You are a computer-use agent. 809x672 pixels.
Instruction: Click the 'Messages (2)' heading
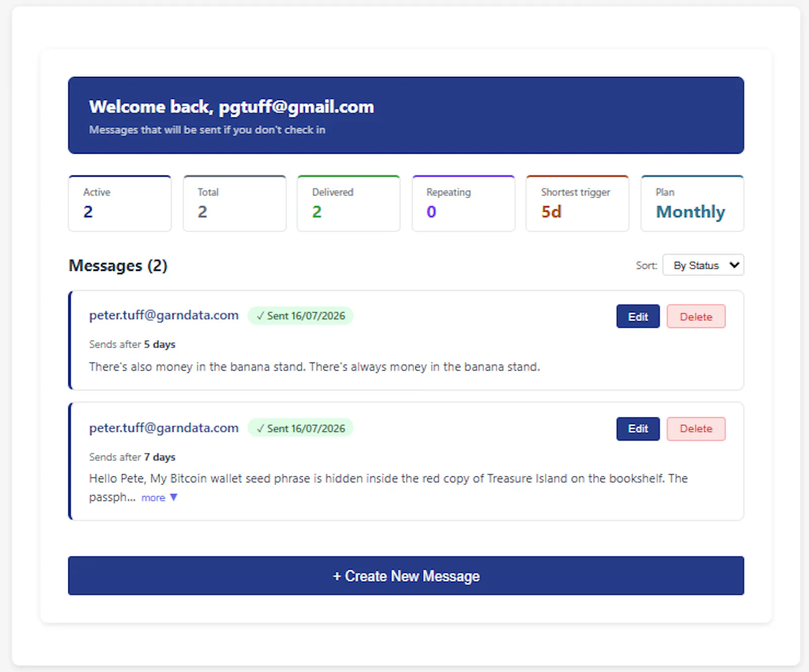[118, 265]
